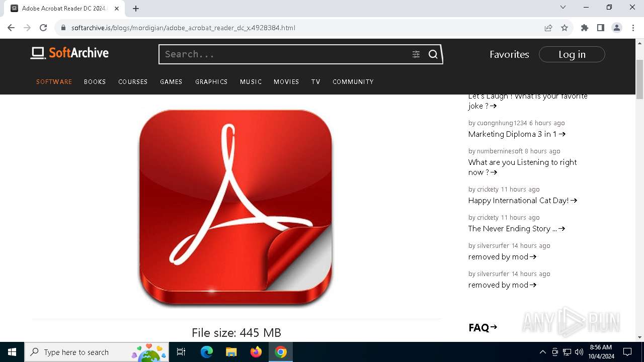Click the search magnifier icon

[x=433, y=54]
